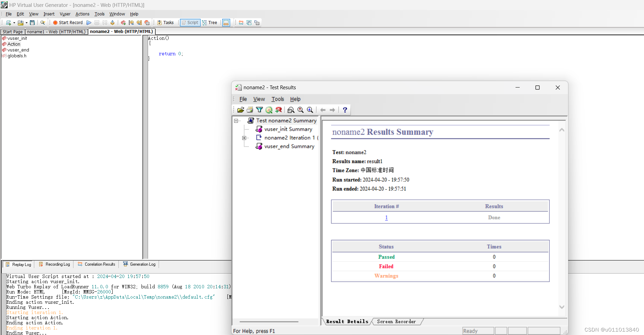Click the End Transaction clock icon
644x335 pixels.
click(139, 23)
